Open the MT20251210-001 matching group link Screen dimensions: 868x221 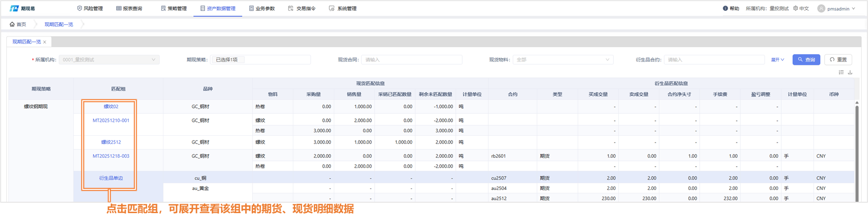[111, 120]
